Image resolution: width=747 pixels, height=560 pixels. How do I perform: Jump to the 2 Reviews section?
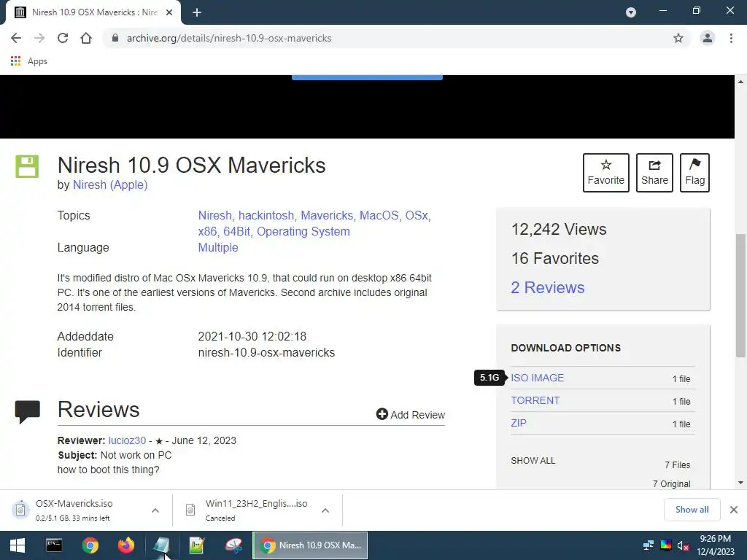click(547, 287)
